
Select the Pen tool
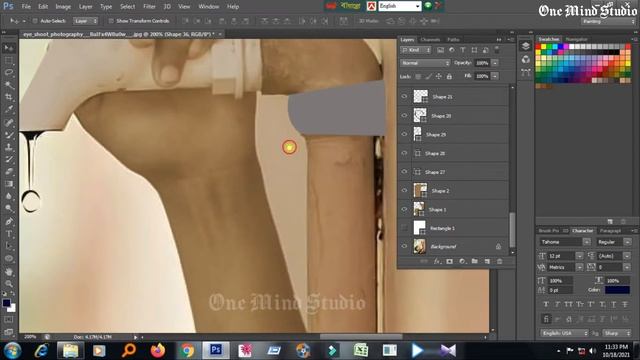coord(9,222)
